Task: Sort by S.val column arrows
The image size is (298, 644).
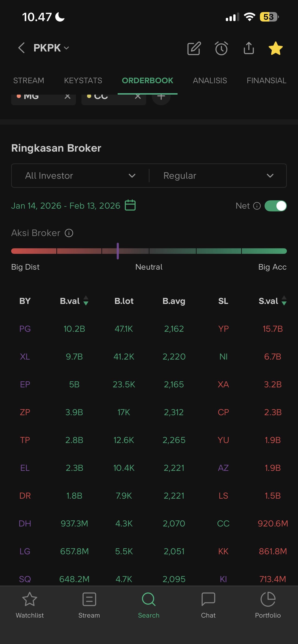Action: click(284, 301)
